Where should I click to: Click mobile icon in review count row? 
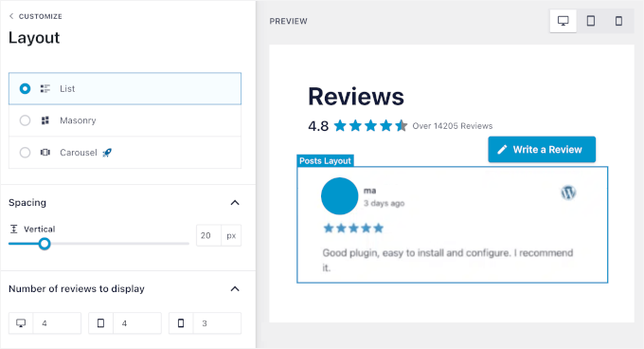point(181,323)
